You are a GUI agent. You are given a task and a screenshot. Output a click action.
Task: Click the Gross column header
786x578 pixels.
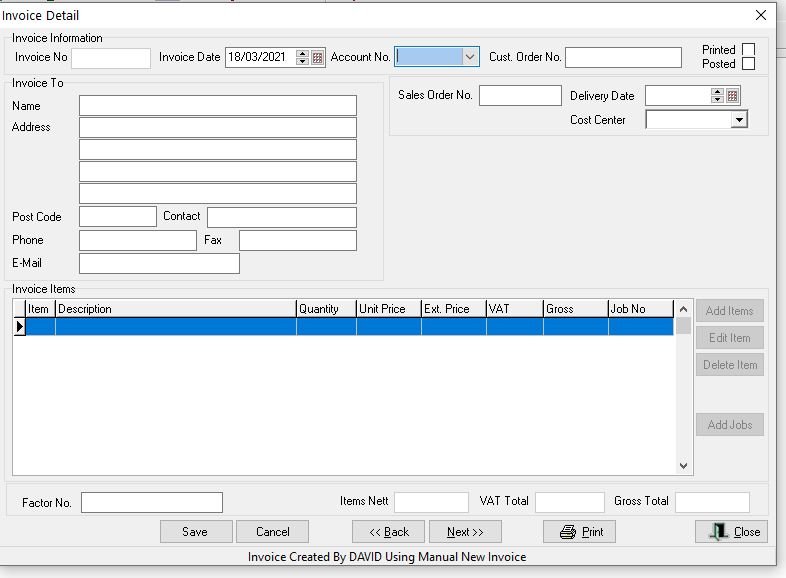(575, 309)
